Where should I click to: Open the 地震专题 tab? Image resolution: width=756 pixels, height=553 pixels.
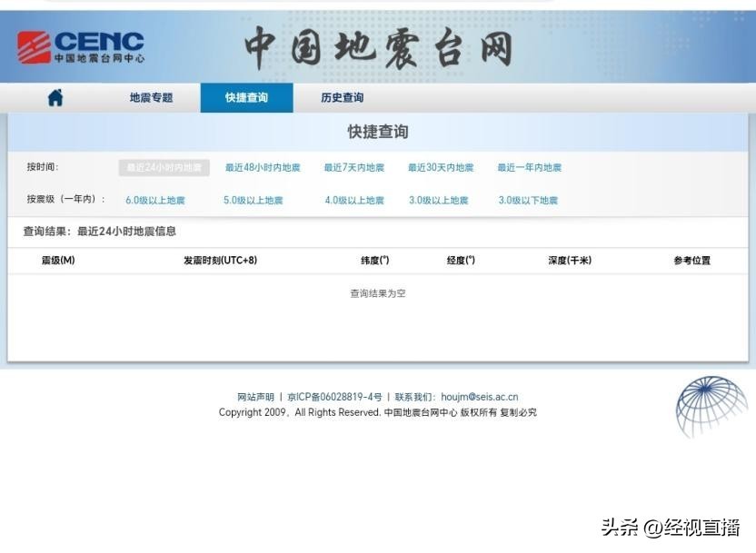[151, 98]
